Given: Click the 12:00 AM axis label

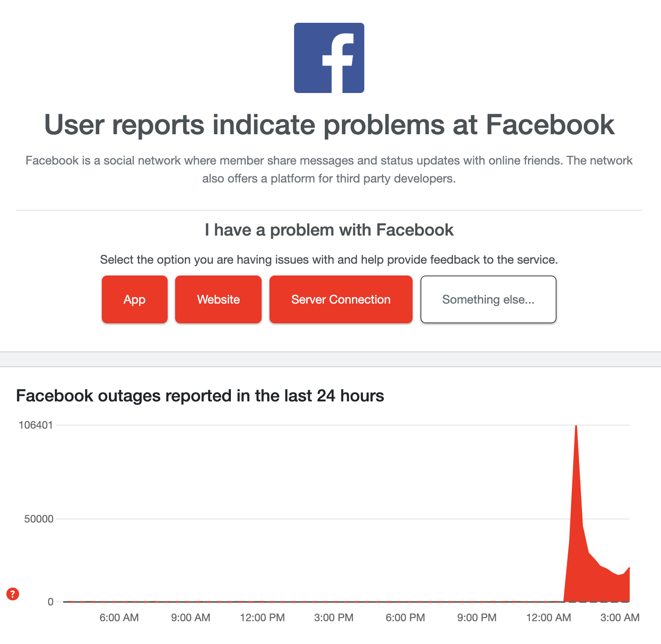Looking at the screenshot, I should pos(549,618).
